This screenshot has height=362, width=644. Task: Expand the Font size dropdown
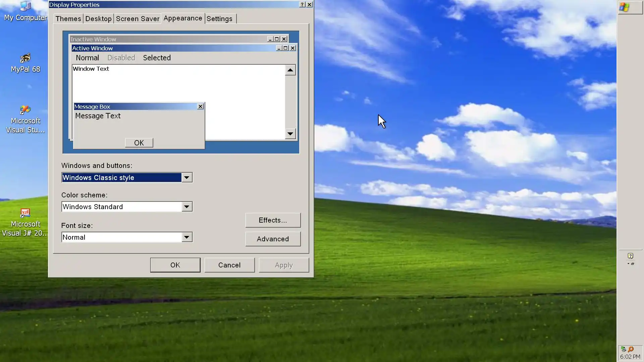pyautogui.click(x=186, y=237)
